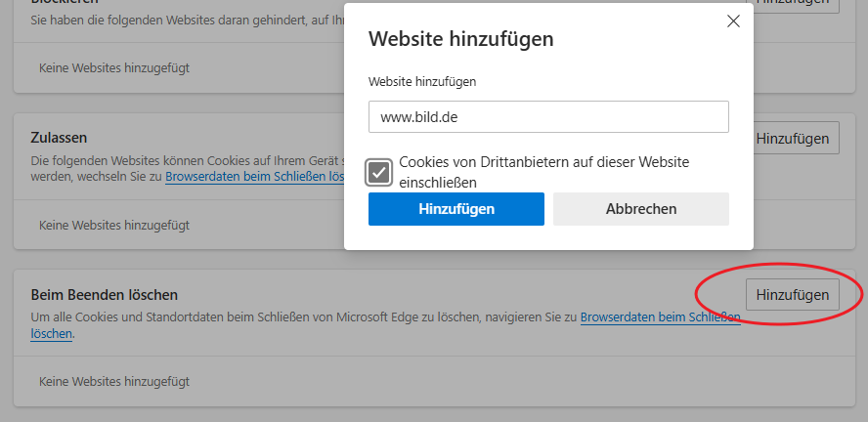Image resolution: width=868 pixels, height=422 pixels.
Task: Click the Website hinzufügen dialog title
Action: pos(460,39)
